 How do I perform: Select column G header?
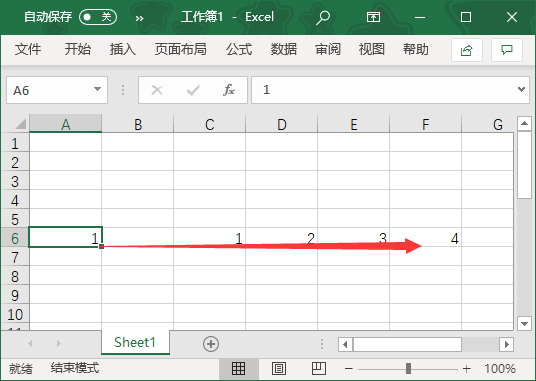pyautogui.click(x=488, y=124)
